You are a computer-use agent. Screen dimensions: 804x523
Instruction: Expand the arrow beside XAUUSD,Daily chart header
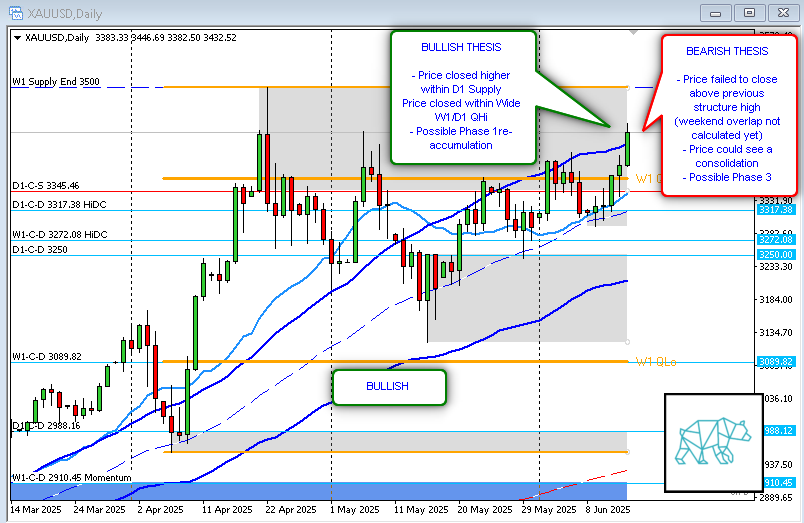[16, 38]
